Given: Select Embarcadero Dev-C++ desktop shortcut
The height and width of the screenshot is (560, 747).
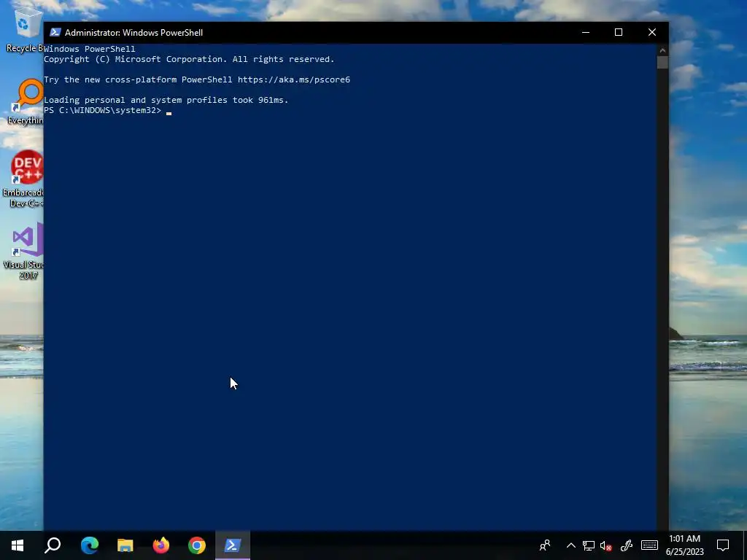Looking at the screenshot, I should coord(24,179).
